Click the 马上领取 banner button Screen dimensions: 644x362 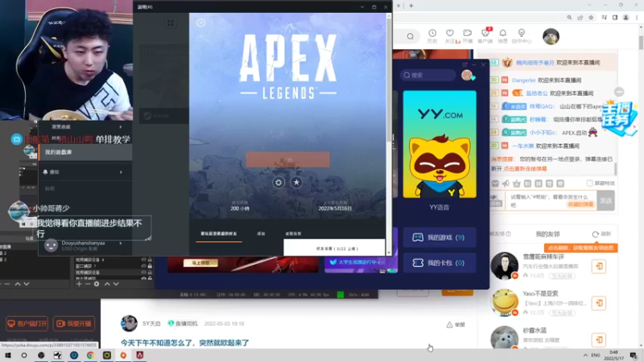click(200, 263)
